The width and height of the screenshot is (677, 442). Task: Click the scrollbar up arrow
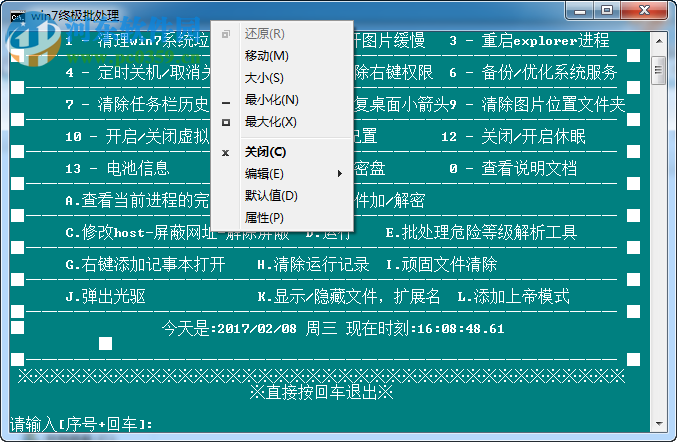click(659, 41)
